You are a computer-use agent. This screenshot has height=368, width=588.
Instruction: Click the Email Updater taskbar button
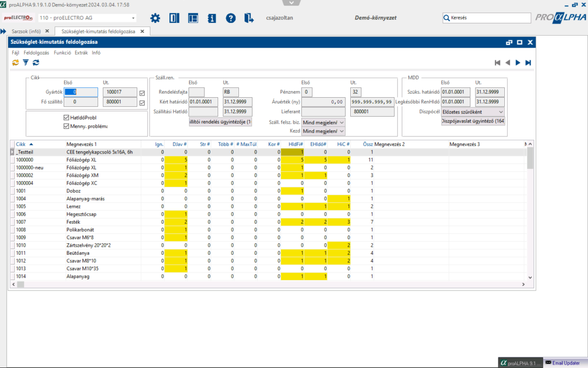click(x=563, y=363)
